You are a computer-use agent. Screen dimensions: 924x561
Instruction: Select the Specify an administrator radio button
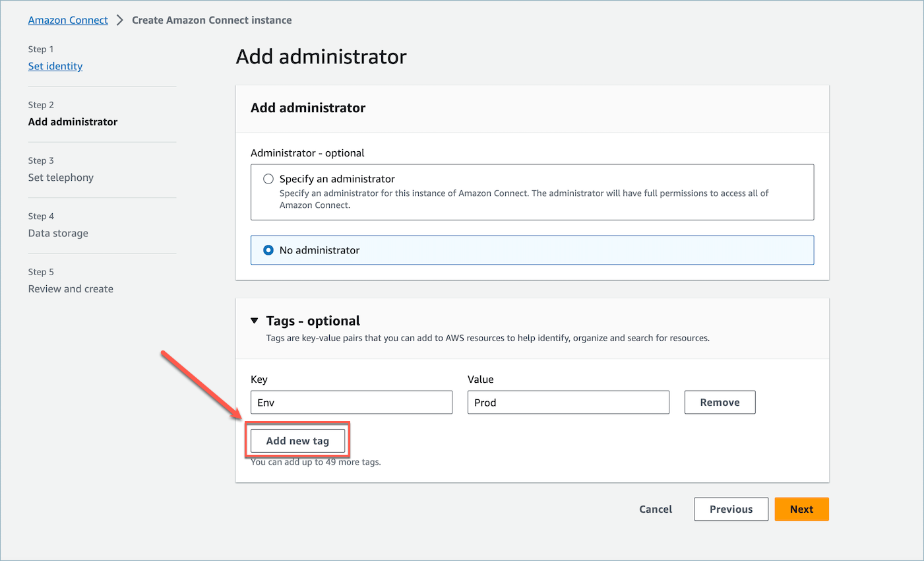[x=268, y=178]
